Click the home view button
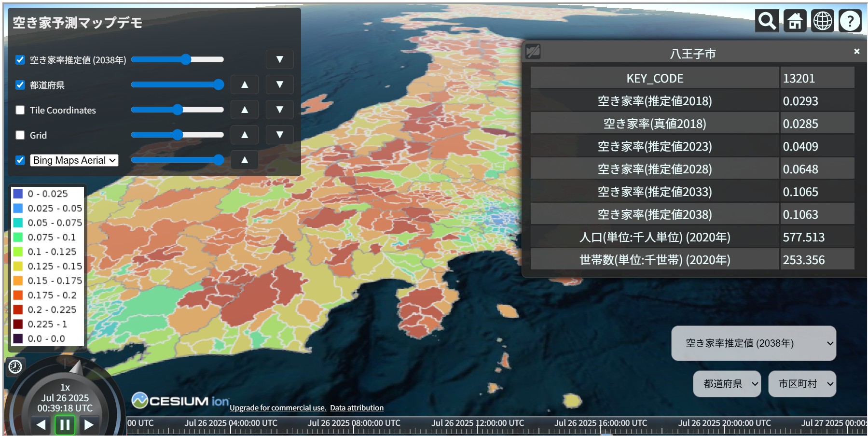Screen dimensions: 868x436 click(x=795, y=21)
